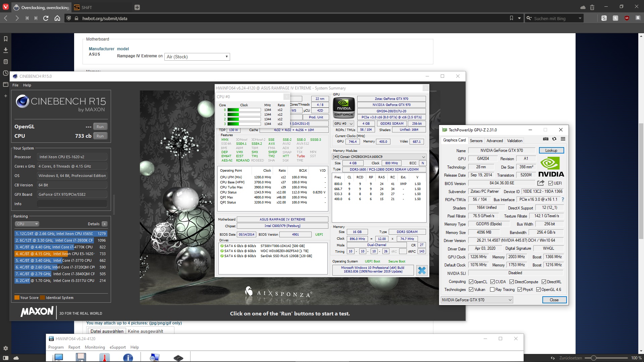
Task: Open the uBlock Origin extension icon
Action: [x=627, y=18]
